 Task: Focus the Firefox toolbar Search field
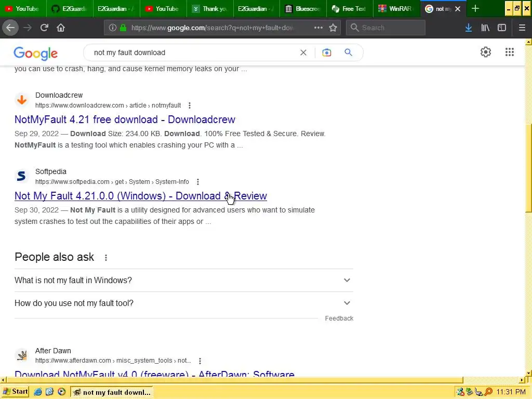click(385, 28)
